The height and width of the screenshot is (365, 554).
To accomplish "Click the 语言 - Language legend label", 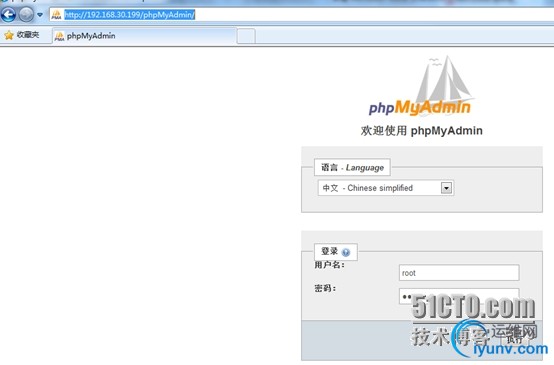I will [x=352, y=167].
